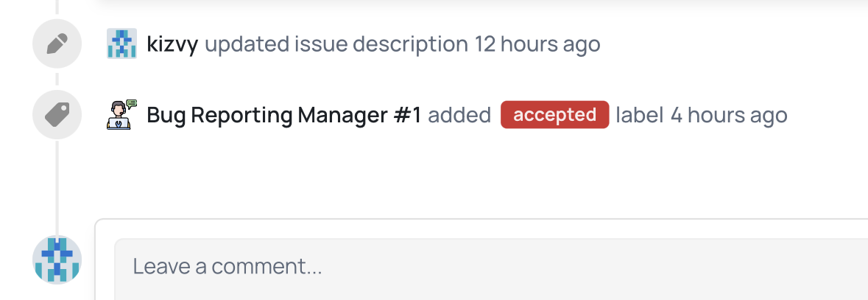The image size is (868, 300).
Task: Click the word 'label' after accepted badge
Action: pos(641,115)
